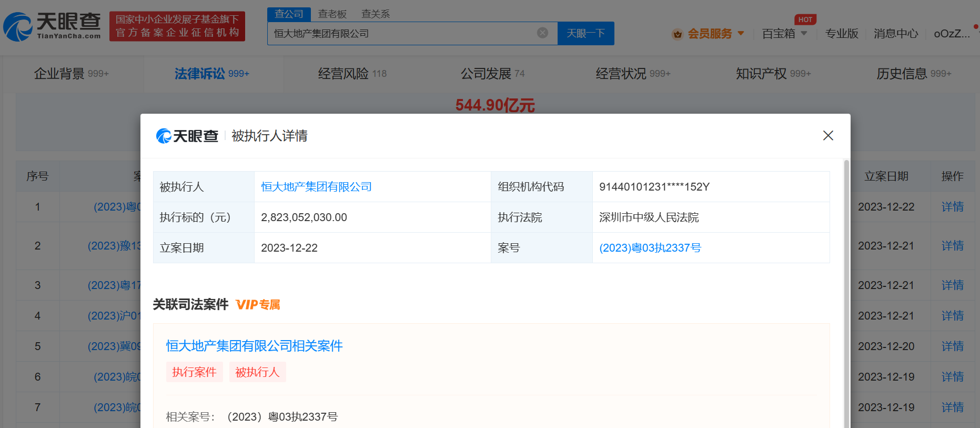The width and height of the screenshot is (980, 428).
Task: Open the 经营状况 tab
Action: coord(633,74)
